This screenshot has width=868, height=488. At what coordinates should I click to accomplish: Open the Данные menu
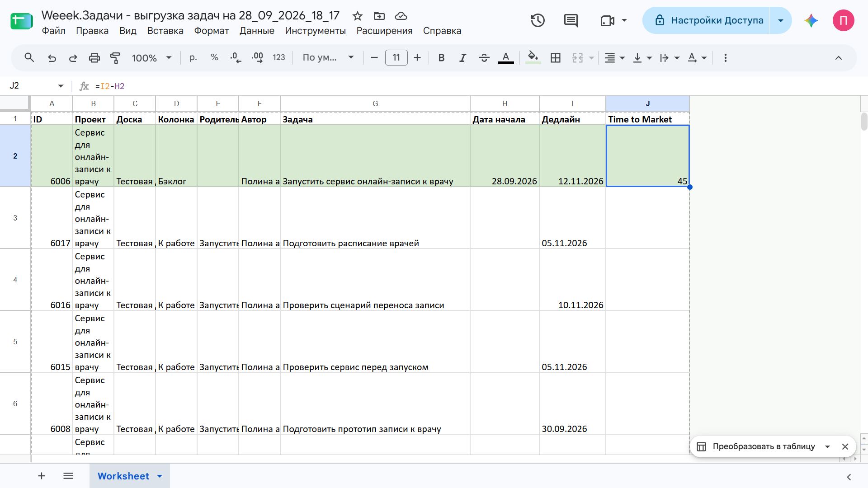(257, 31)
